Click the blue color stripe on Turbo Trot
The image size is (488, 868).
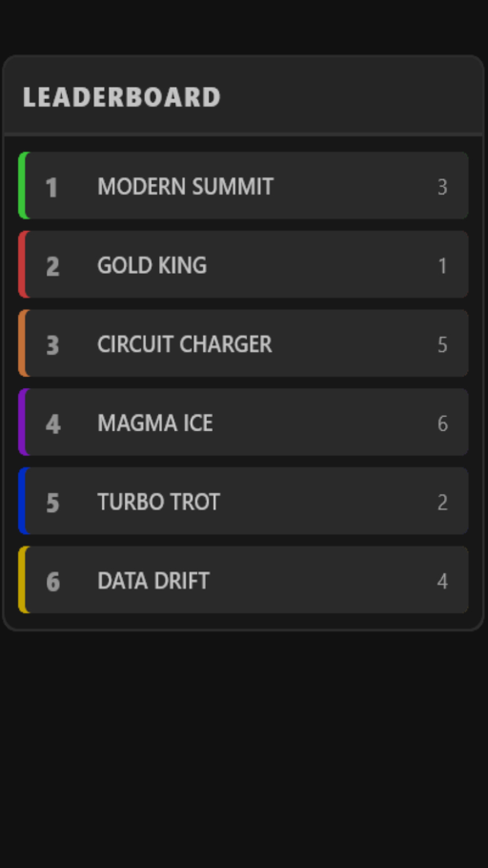[x=22, y=501]
